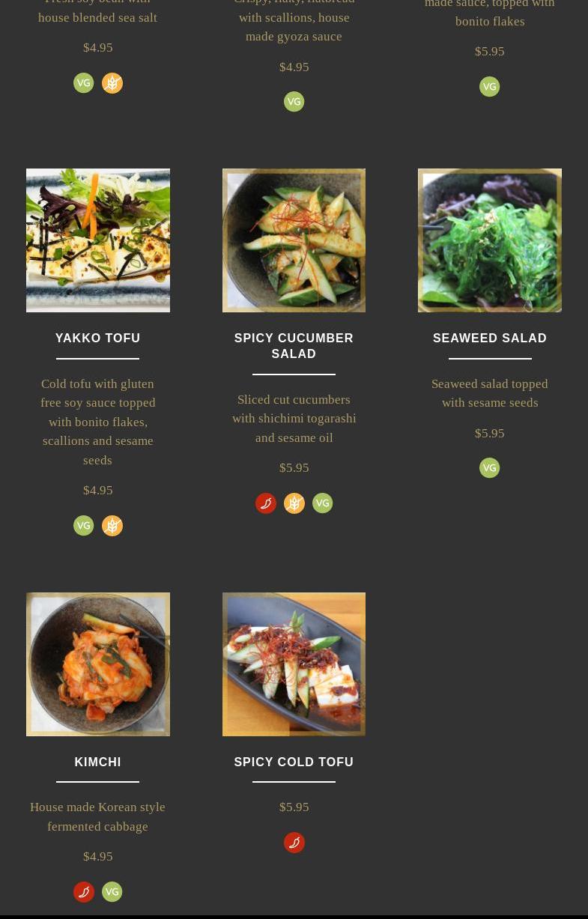Open the Seaweed Salad photo
The image size is (588, 919).
tap(490, 240)
